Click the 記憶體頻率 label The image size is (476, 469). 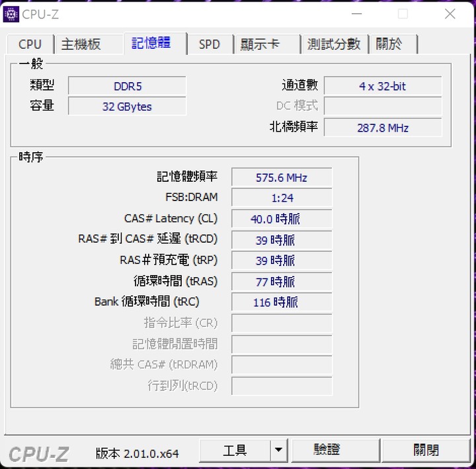187,176
